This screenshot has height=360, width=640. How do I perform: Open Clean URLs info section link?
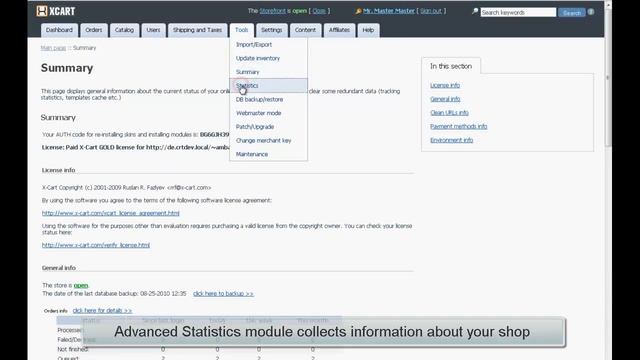pyautogui.click(x=449, y=113)
